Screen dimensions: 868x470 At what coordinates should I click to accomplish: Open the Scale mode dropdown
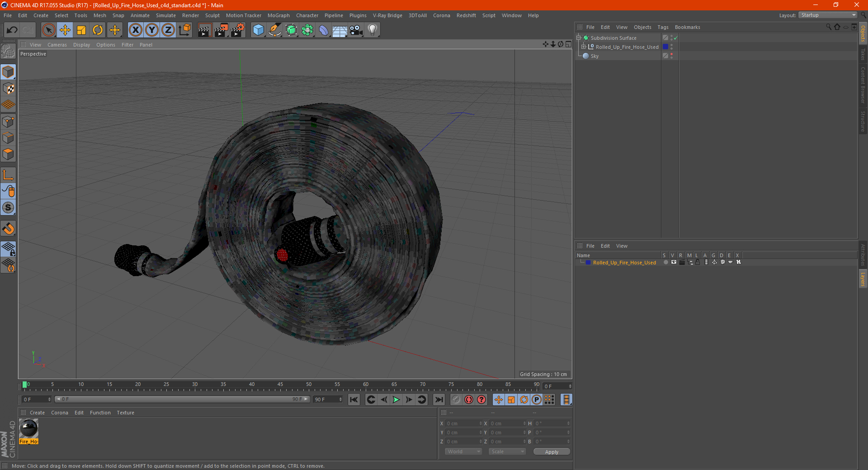(507, 451)
